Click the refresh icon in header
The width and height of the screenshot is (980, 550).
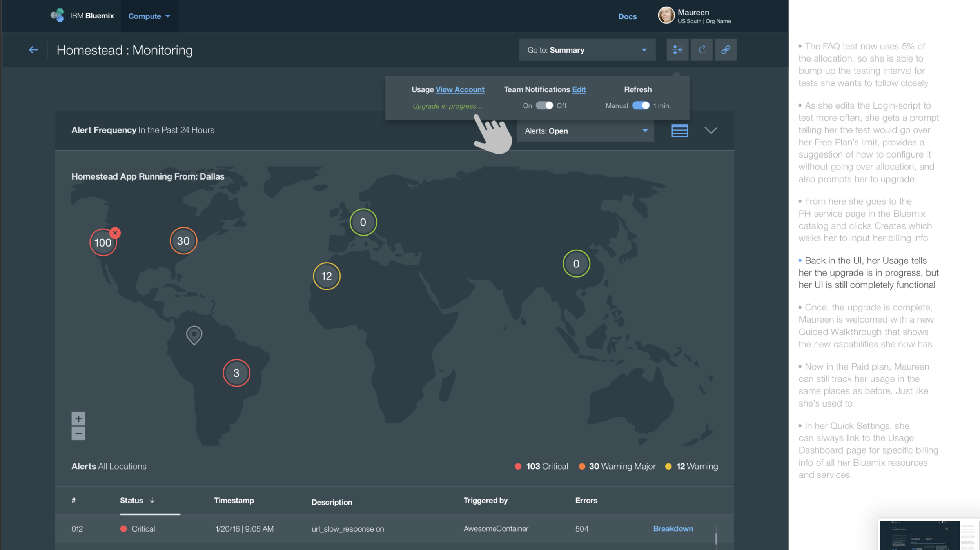click(702, 50)
